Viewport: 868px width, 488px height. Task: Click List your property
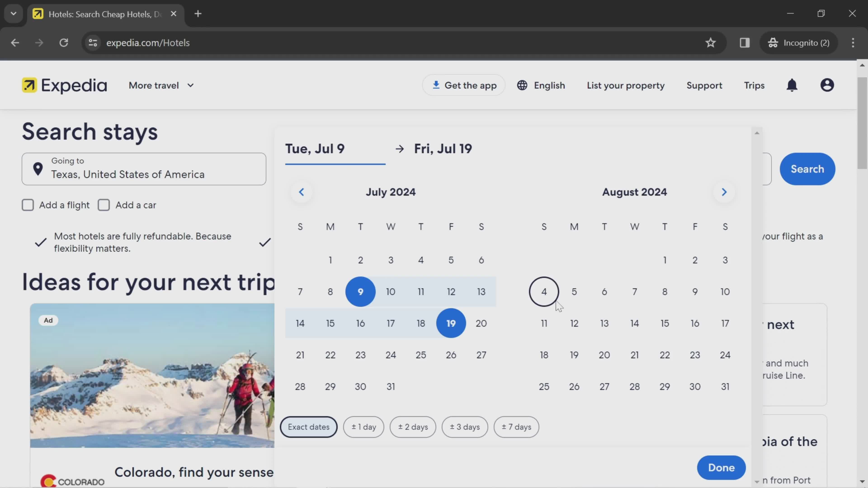626,86
